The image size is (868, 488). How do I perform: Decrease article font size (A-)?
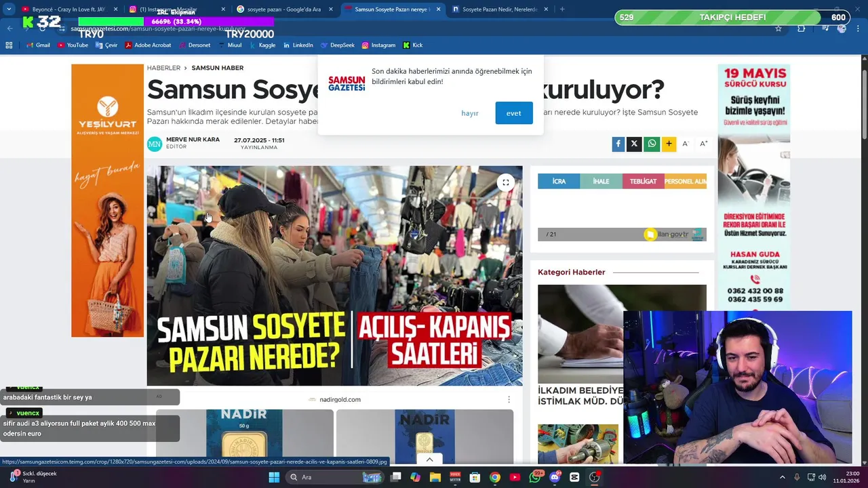686,144
